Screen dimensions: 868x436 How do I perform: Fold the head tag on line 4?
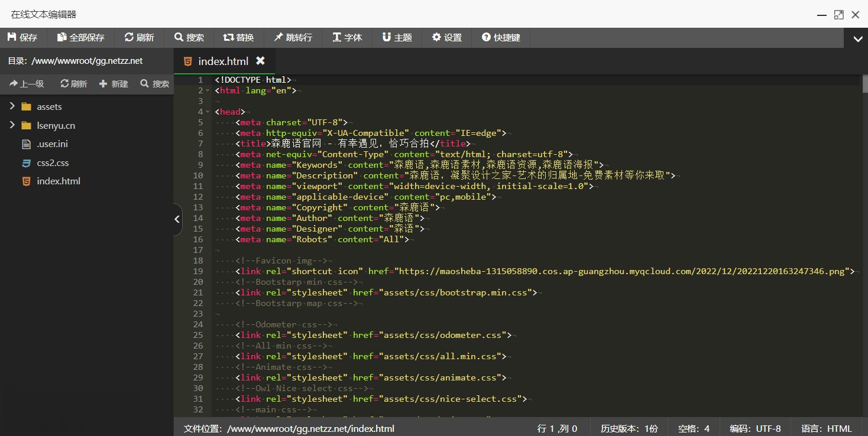(x=208, y=112)
